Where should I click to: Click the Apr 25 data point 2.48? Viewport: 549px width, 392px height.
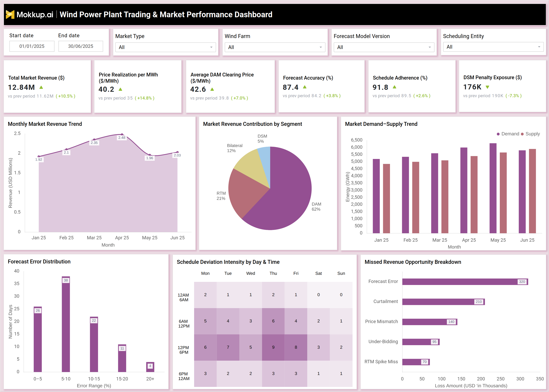tap(122, 134)
